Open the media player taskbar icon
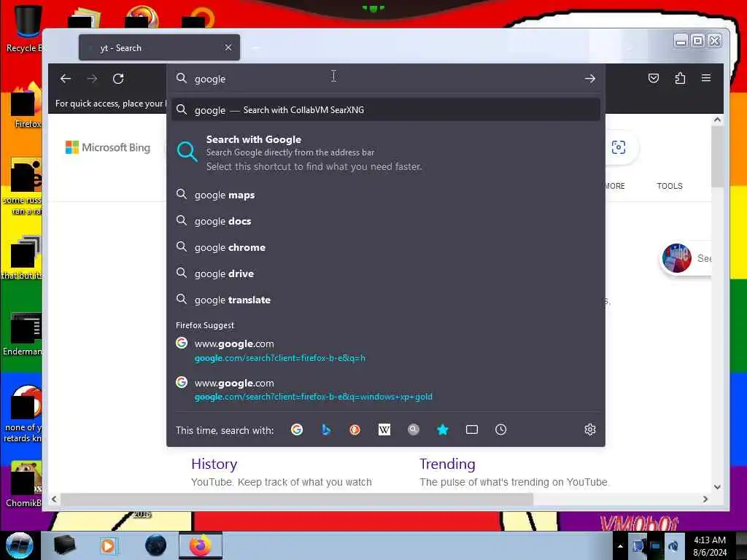 tap(108, 545)
